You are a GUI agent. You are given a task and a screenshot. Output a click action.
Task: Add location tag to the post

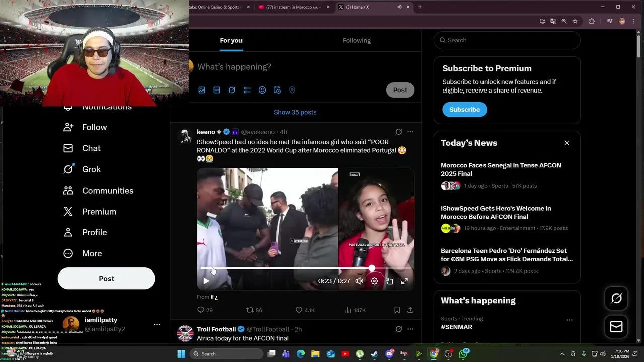[292, 90]
